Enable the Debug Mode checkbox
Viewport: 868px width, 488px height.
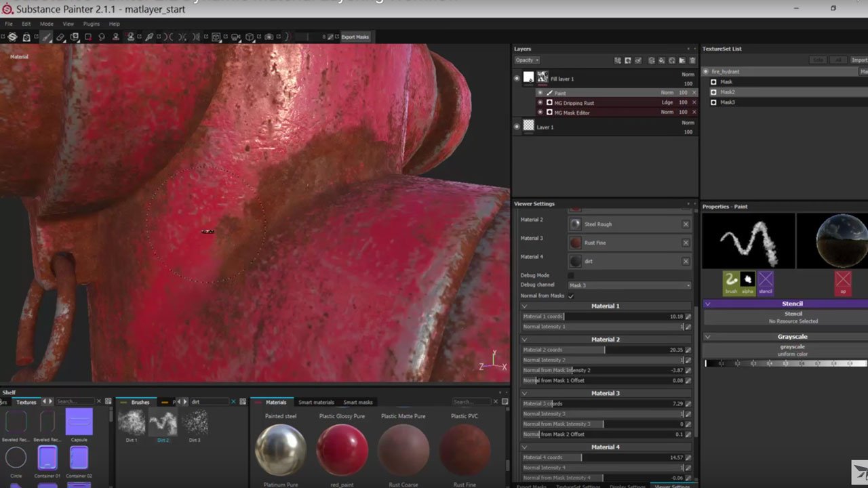coord(570,275)
